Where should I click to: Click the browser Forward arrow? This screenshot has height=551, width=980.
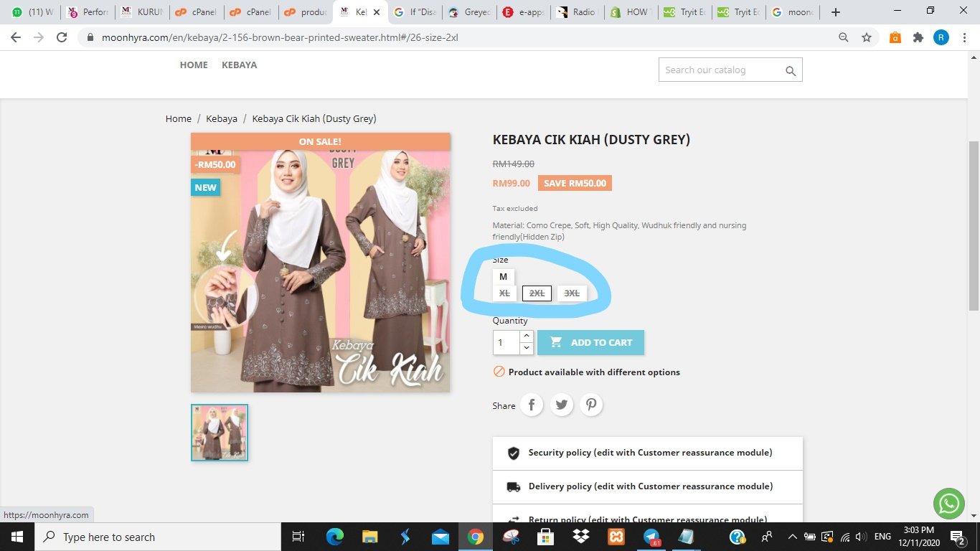(x=39, y=37)
